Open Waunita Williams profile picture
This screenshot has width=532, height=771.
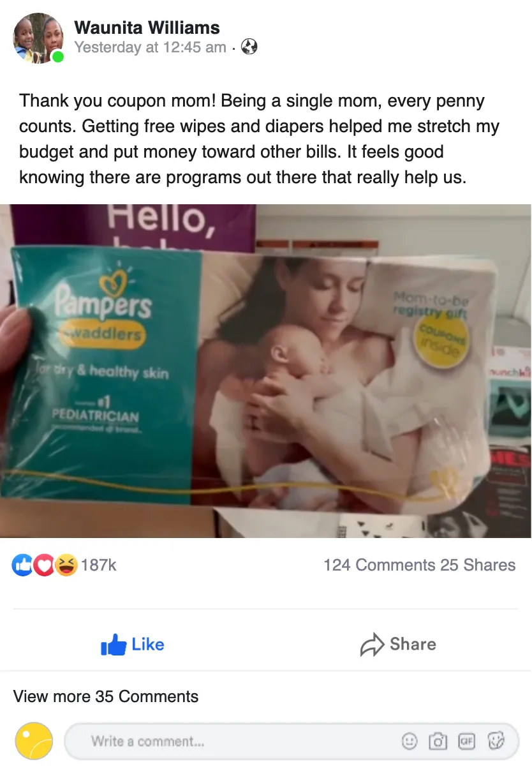coord(38,38)
